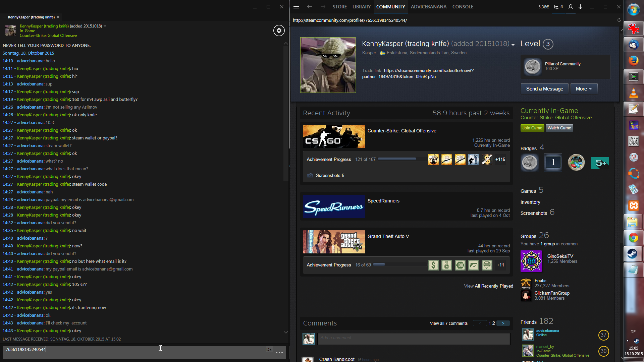This screenshot has height=362, width=644.
Task: Open the friends icon in header
Action: click(x=571, y=7)
